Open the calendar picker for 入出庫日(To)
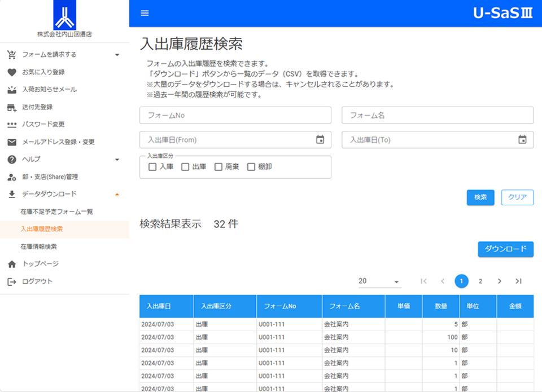The height and width of the screenshot is (392, 542). click(522, 139)
